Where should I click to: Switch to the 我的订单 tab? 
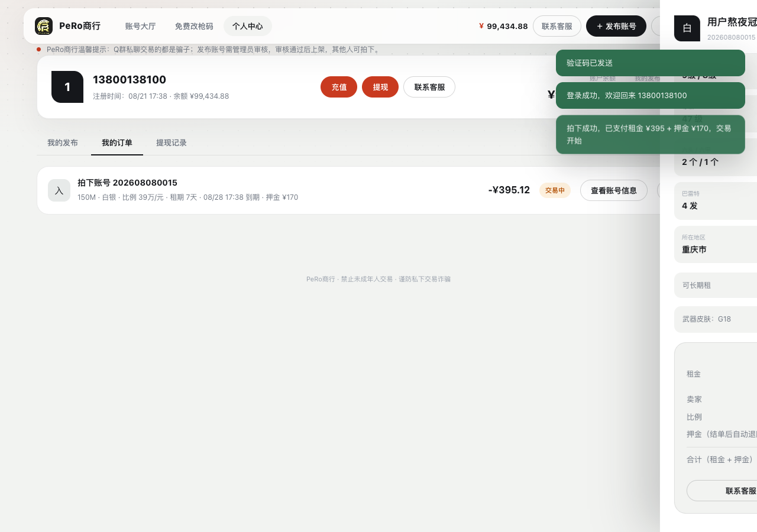pyautogui.click(x=117, y=142)
